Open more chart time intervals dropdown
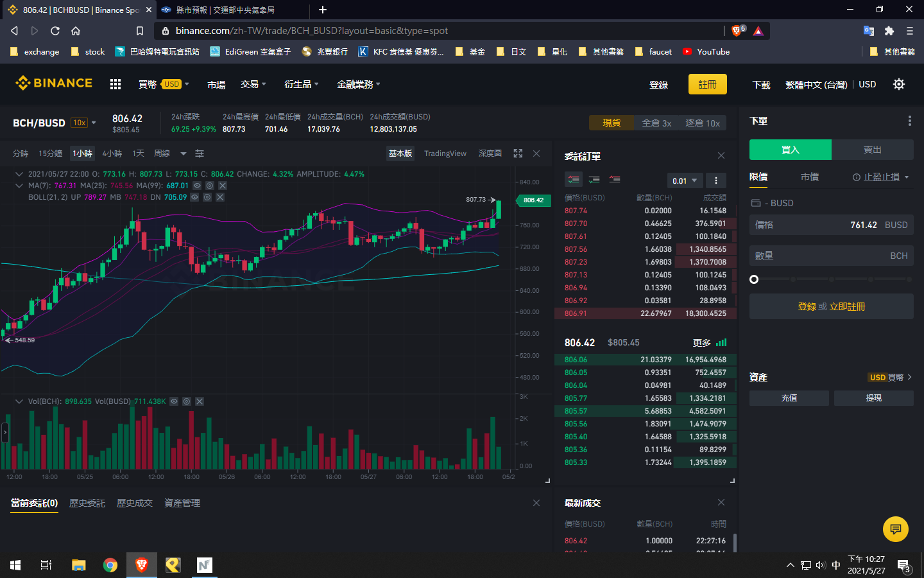The image size is (924, 578). pyautogui.click(x=184, y=153)
